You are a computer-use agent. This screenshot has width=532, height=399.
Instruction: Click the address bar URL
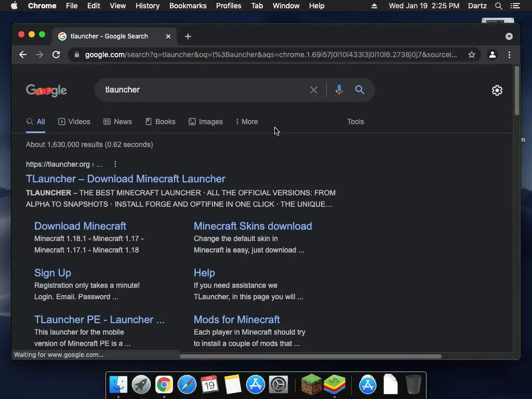pos(271,55)
